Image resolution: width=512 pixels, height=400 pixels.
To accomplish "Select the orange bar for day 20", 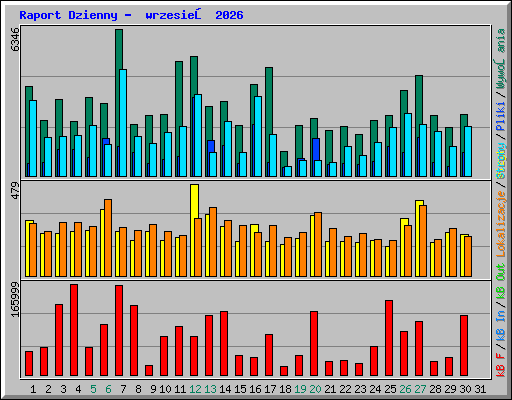I will [318, 244].
